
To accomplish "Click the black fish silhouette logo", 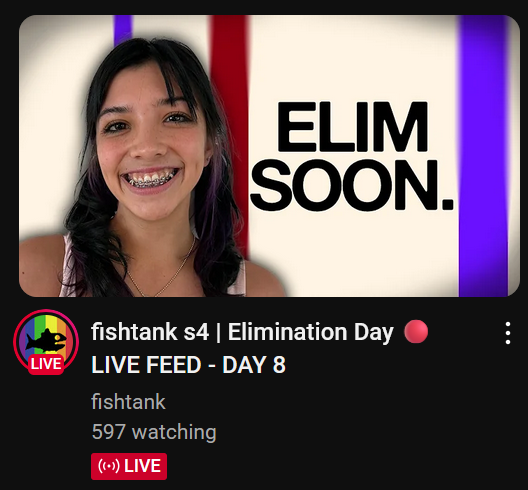I will click(46, 340).
